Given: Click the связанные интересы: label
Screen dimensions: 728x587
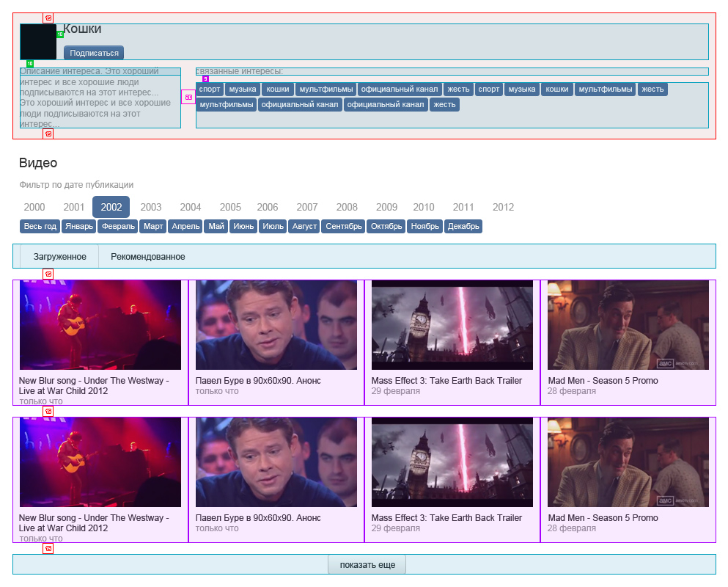Looking at the screenshot, I should click(240, 71).
